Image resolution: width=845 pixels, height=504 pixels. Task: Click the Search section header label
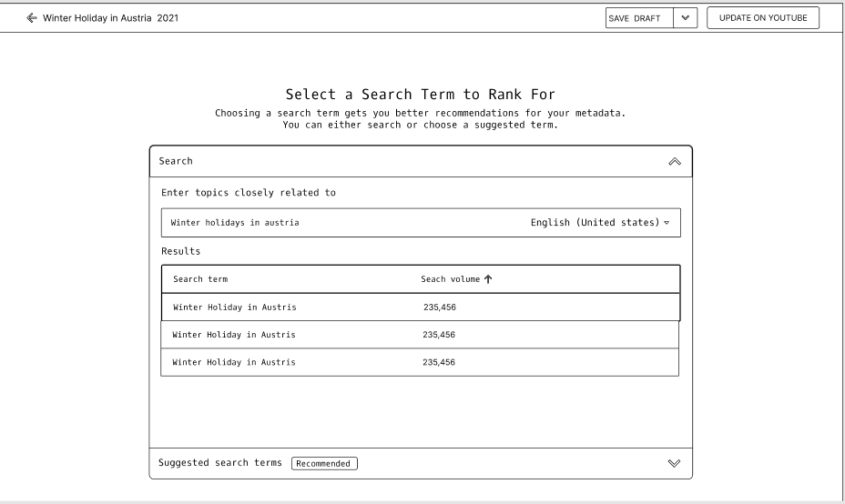pos(176,161)
